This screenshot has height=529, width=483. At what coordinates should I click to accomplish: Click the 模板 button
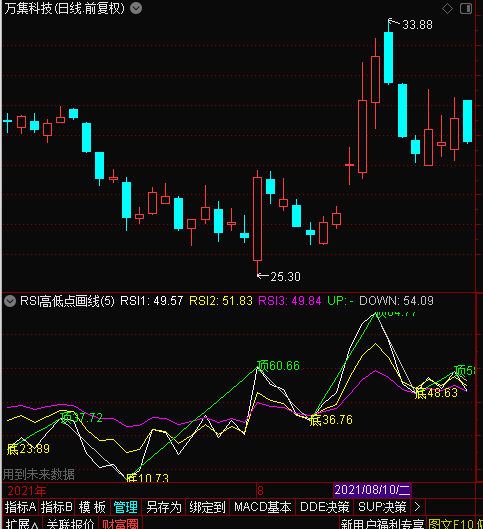click(x=92, y=507)
